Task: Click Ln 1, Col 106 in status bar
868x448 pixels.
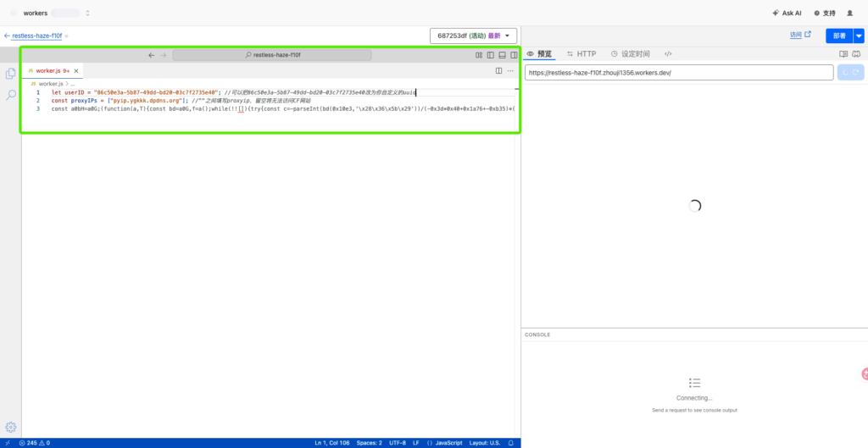Action: pyautogui.click(x=332, y=443)
